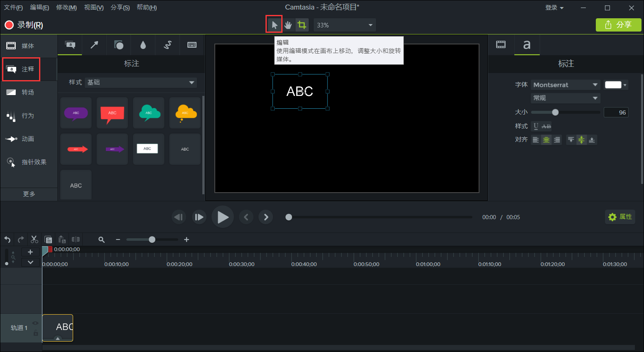Toggle strikethrough text style

coord(546,126)
